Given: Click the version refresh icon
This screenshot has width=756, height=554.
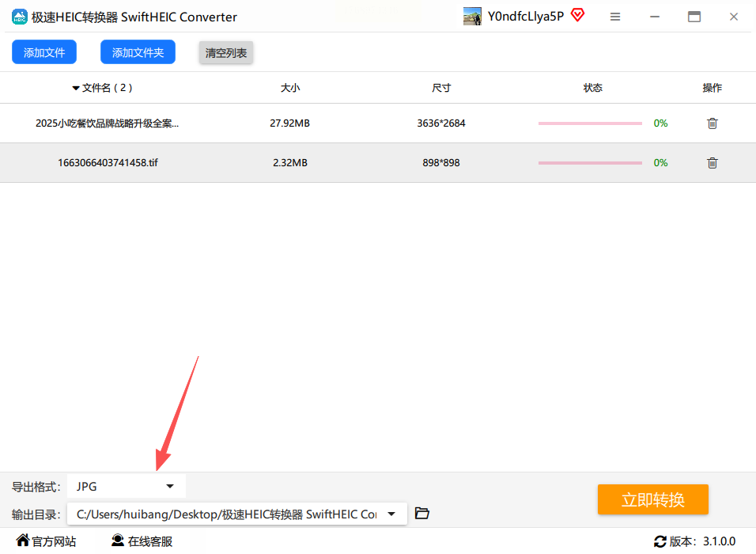Looking at the screenshot, I should 660,541.
